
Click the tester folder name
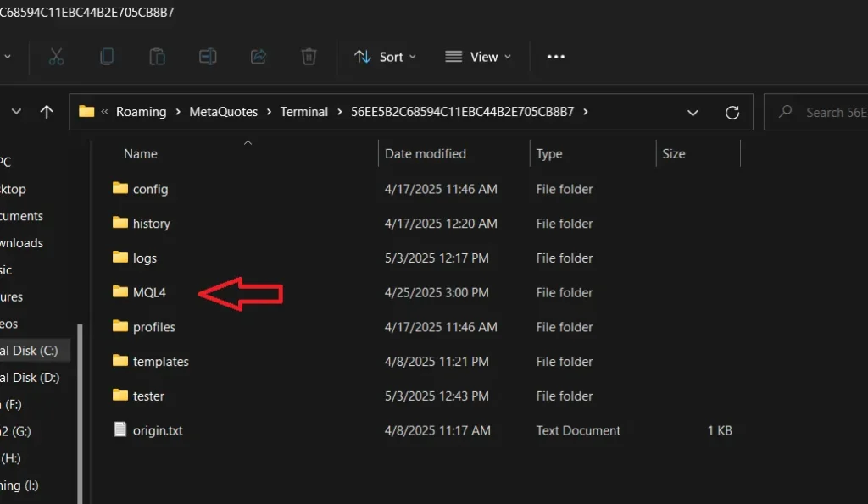coord(148,396)
